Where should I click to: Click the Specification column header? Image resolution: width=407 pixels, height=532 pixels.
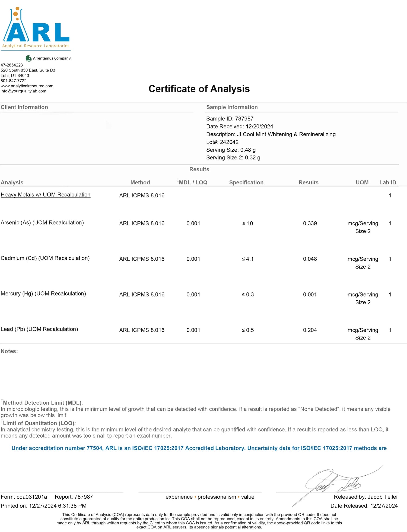pyautogui.click(x=246, y=182)
